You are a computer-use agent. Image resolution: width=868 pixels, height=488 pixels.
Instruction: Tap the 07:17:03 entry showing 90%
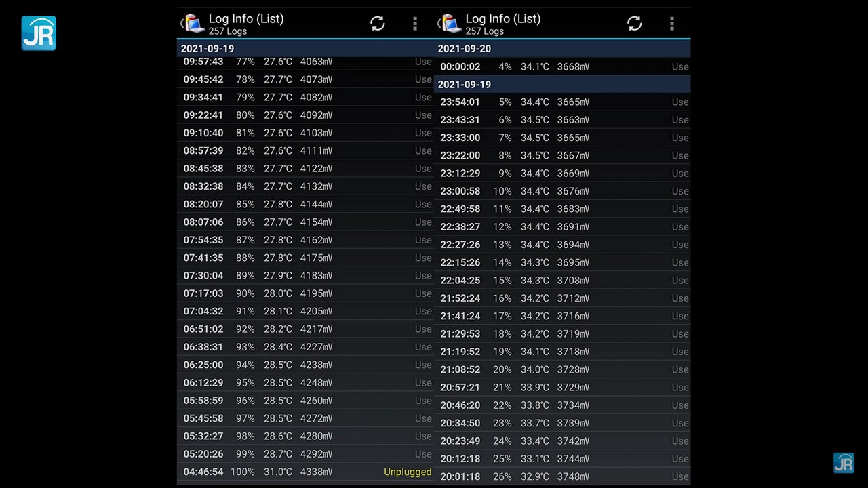(x=305, y=293)
